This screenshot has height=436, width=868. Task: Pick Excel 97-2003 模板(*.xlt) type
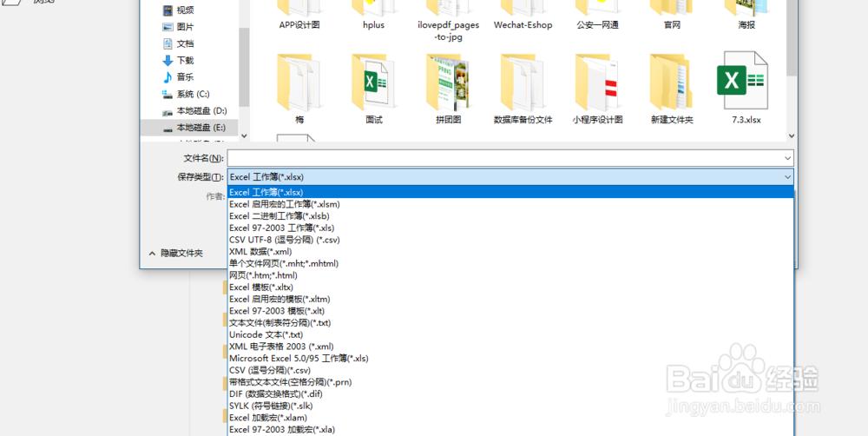click(x=510, y=311)
